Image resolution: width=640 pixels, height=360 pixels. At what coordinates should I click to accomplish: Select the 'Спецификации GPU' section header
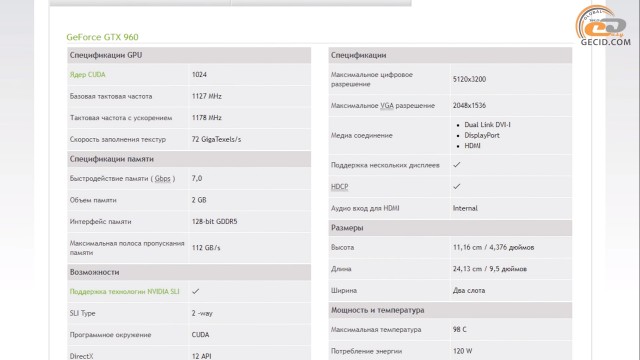(189, 55)
